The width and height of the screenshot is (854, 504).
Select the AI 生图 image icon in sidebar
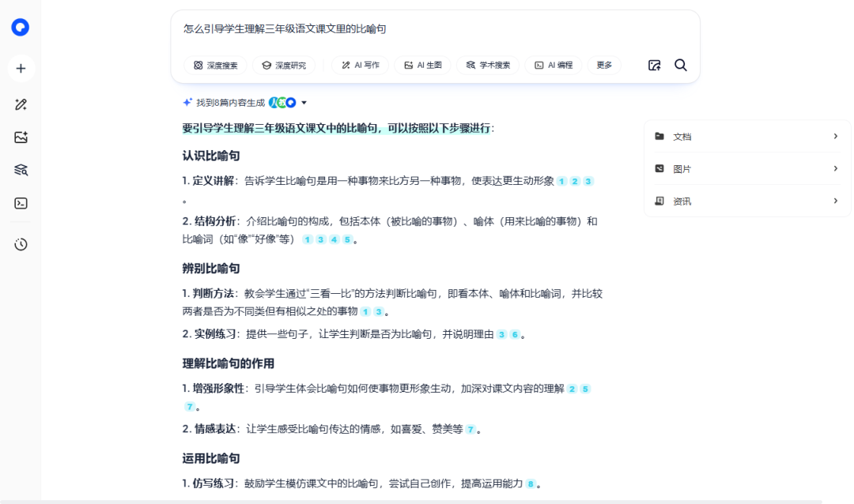pyautogui.click(x=20, y=136)
